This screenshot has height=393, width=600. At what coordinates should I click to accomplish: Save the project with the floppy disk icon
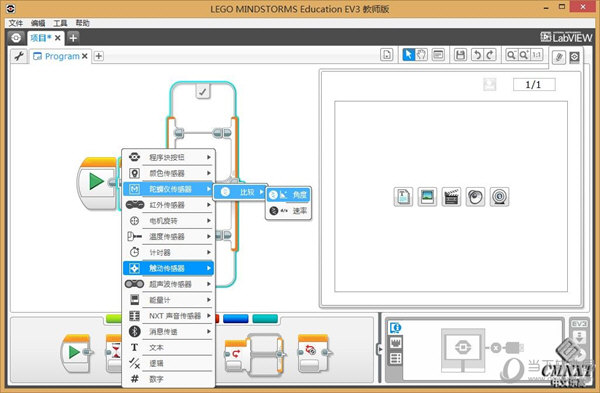point(460,55)
